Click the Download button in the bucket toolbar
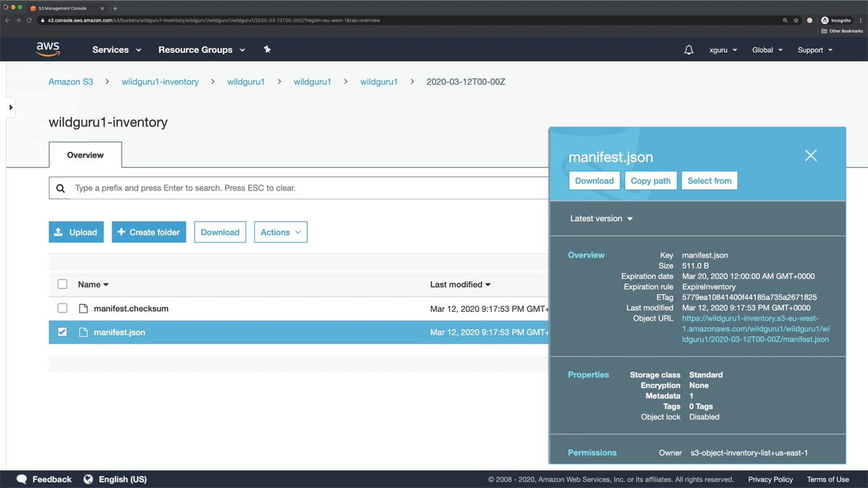 coord(220,232)
